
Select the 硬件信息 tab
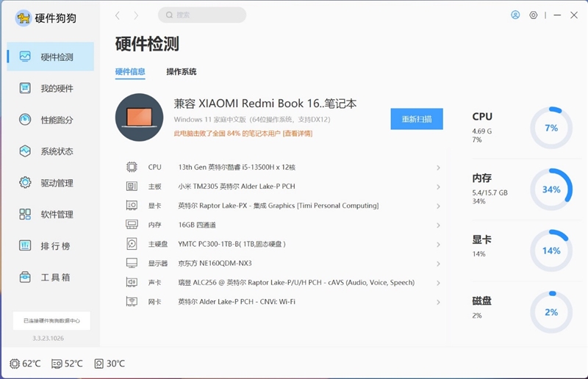(130, 72)
